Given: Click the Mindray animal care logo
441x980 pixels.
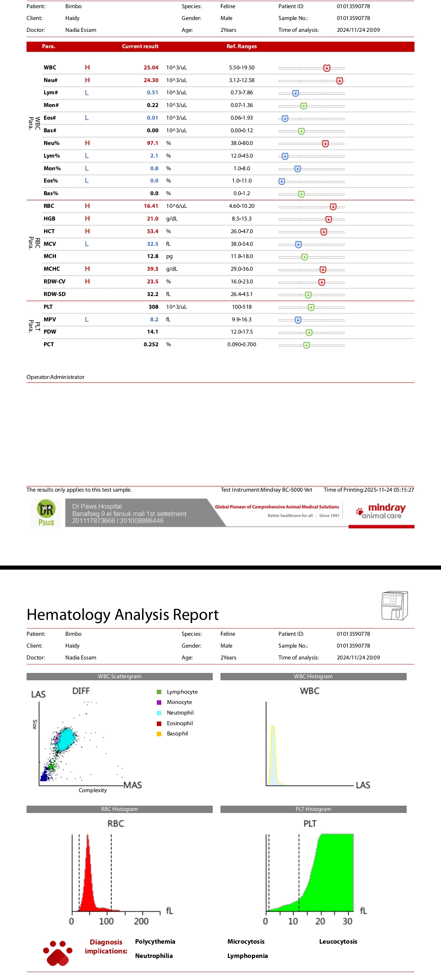Looking at the screenshot, I should [x=381, y=511].
